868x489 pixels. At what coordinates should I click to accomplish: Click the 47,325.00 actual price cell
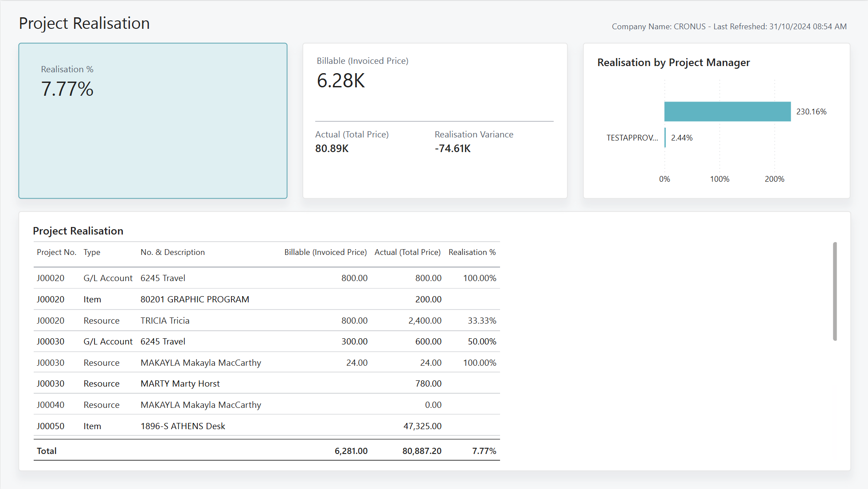[x=422, y=426]
